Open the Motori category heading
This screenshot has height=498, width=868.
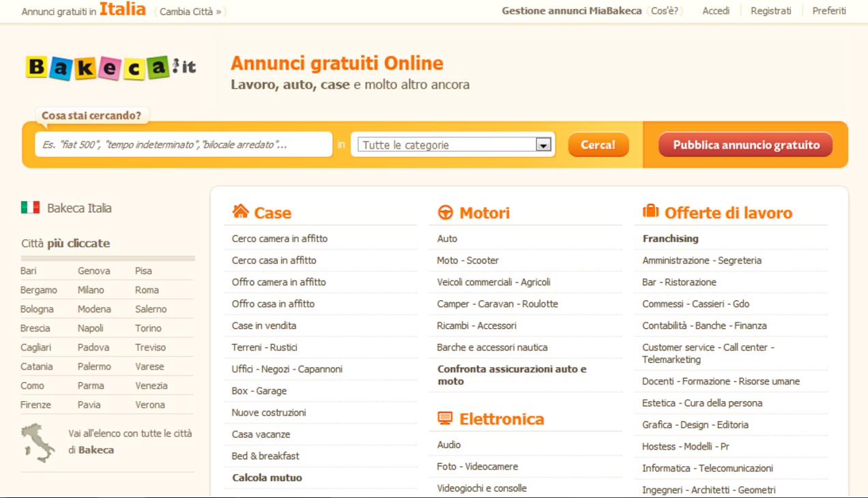484,213
